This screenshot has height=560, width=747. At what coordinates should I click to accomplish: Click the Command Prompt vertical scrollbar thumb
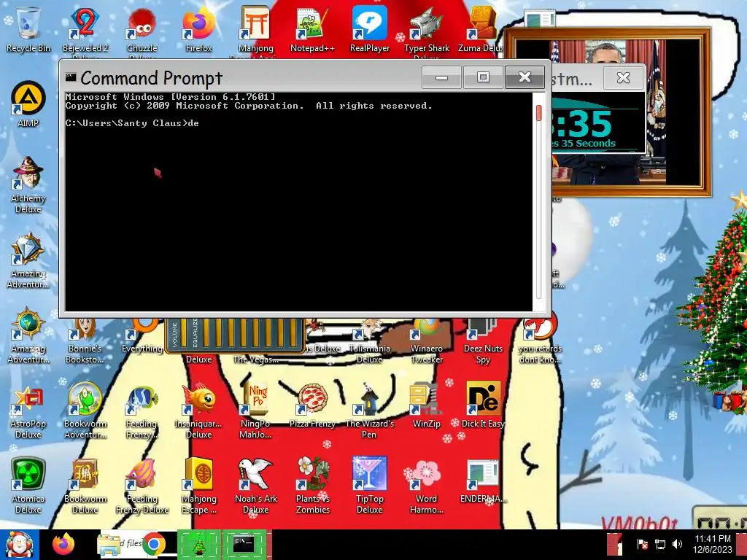click(x=539, y=112)
